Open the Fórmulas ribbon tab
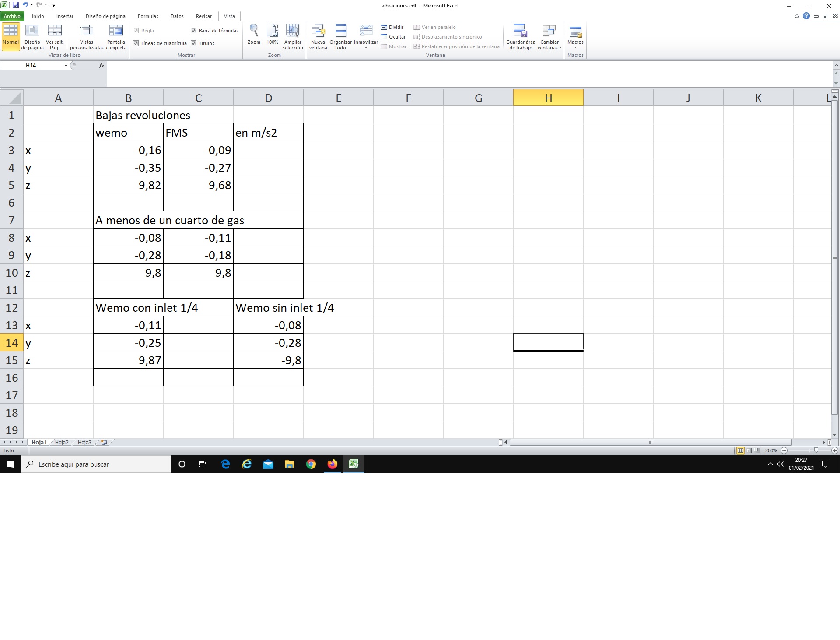The image size is (840, 640). pyautogui.click(x=148, y=16)
